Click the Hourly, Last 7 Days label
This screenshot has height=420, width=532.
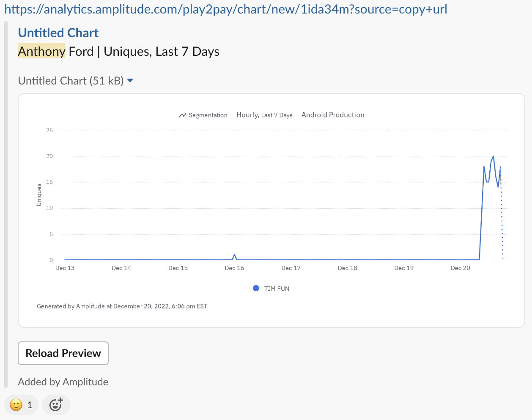pos(264,115)
